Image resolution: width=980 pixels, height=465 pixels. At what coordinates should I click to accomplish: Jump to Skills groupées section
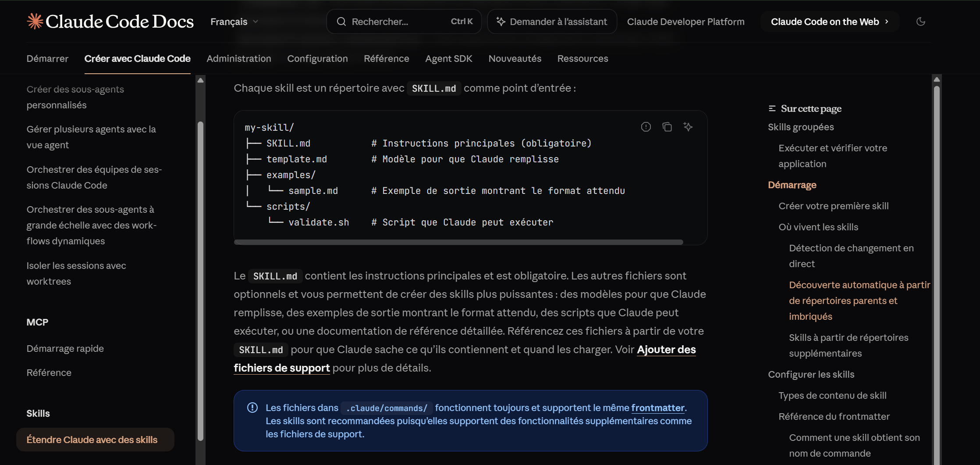(x=801, y=127)
